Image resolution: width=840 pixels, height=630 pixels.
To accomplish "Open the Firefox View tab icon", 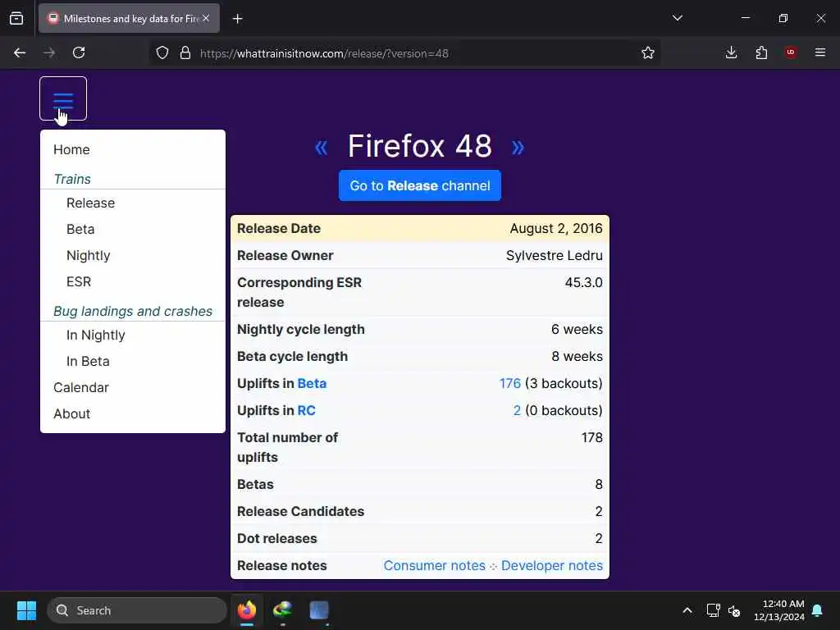I will (x=16, y=18).
